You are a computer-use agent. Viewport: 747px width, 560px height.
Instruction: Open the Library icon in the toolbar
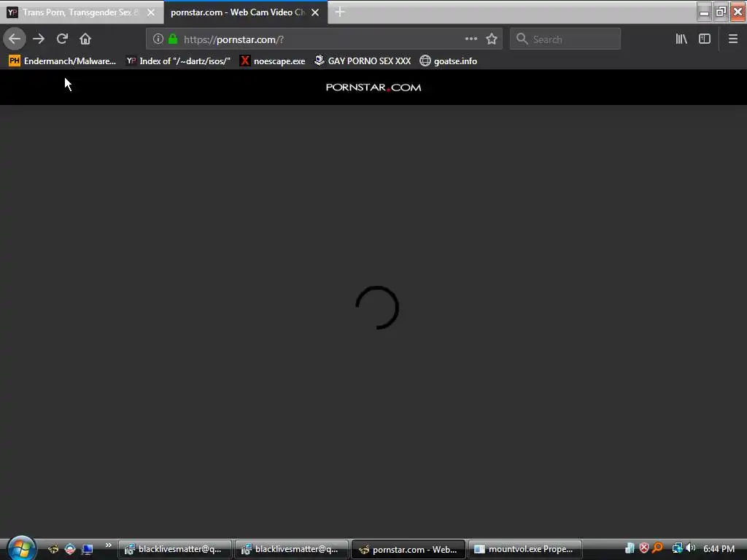[x=681, y=39]
